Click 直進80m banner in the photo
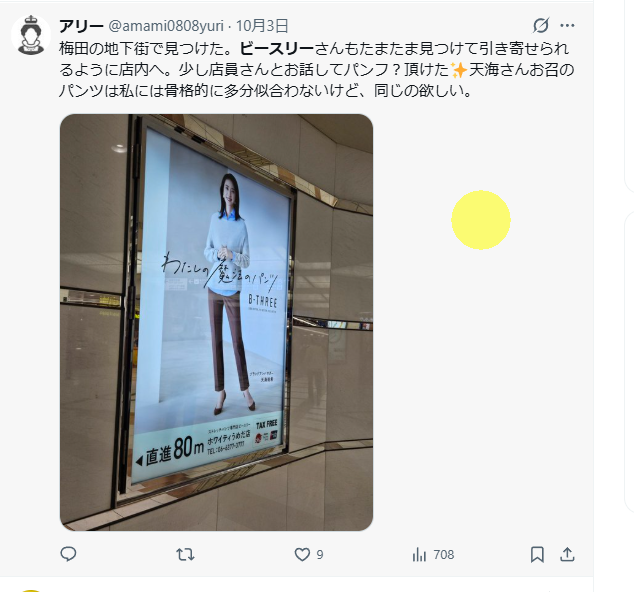This screenshot has height=592, width=634. [172, 452]
